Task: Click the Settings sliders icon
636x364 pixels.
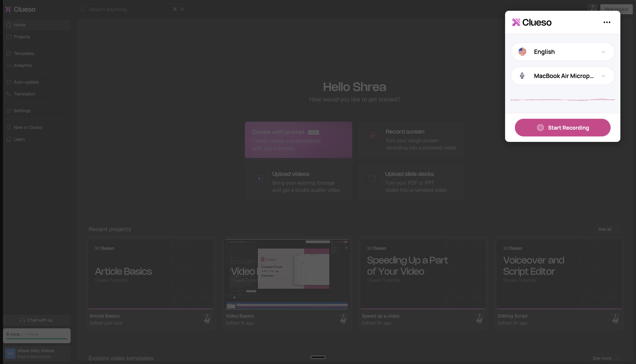Action: tap(9, 111)
